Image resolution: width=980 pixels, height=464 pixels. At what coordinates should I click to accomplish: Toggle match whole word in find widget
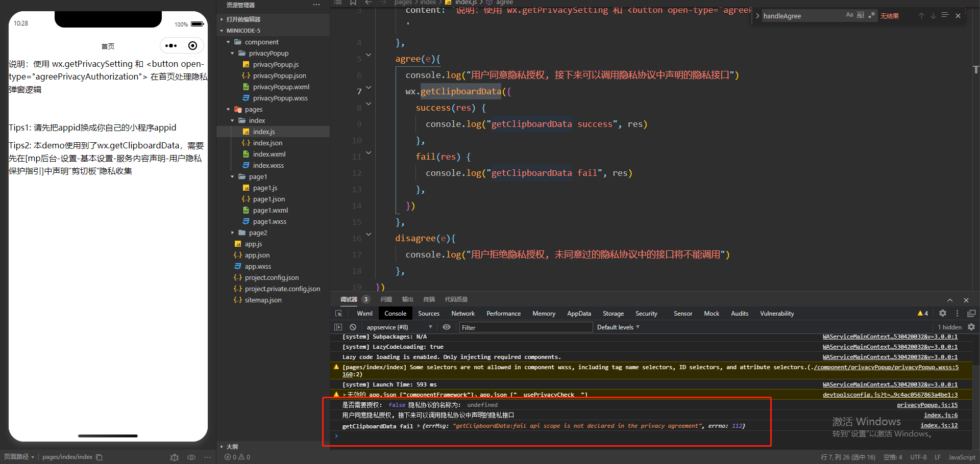(861, 15)
